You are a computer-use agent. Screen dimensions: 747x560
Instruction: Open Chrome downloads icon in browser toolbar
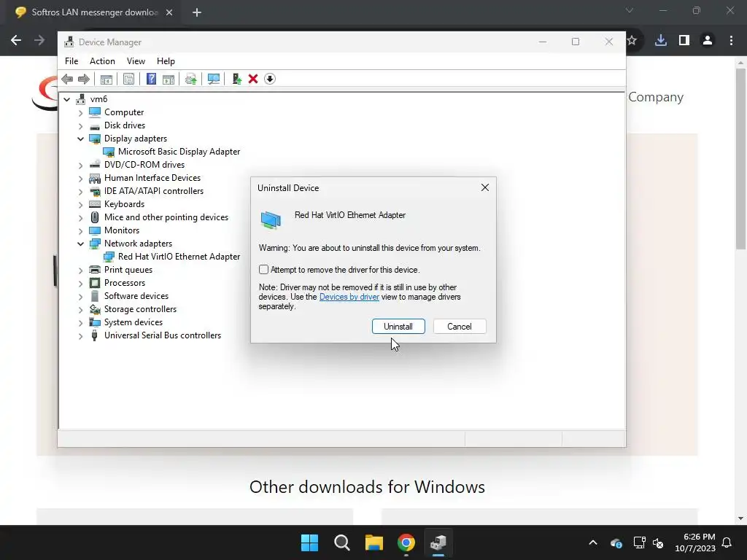[660, 41]
